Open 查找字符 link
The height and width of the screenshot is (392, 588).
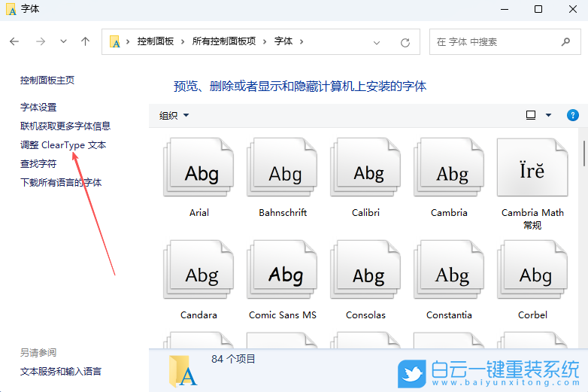38,163
